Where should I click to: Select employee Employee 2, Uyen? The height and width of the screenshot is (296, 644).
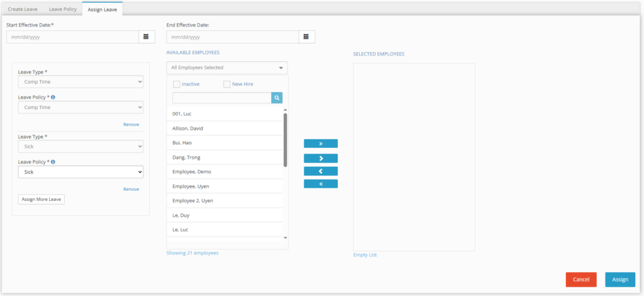click(x=225, y=201)
